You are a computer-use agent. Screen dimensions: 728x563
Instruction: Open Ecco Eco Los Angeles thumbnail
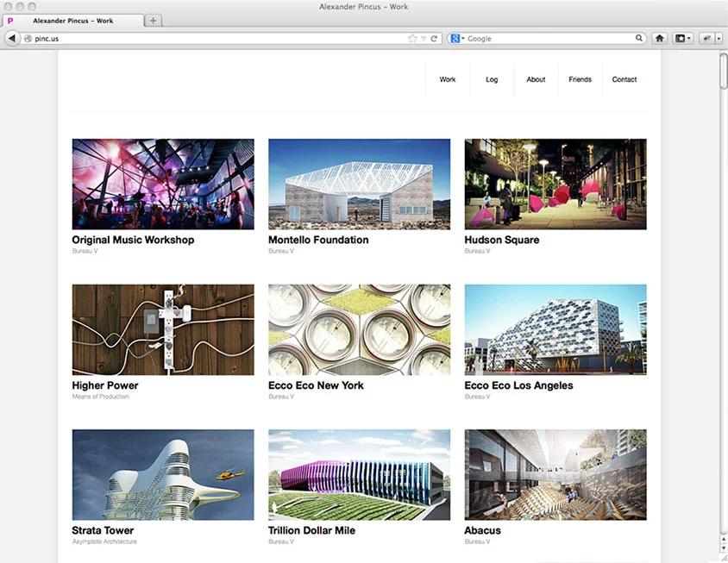pos(555,329)
